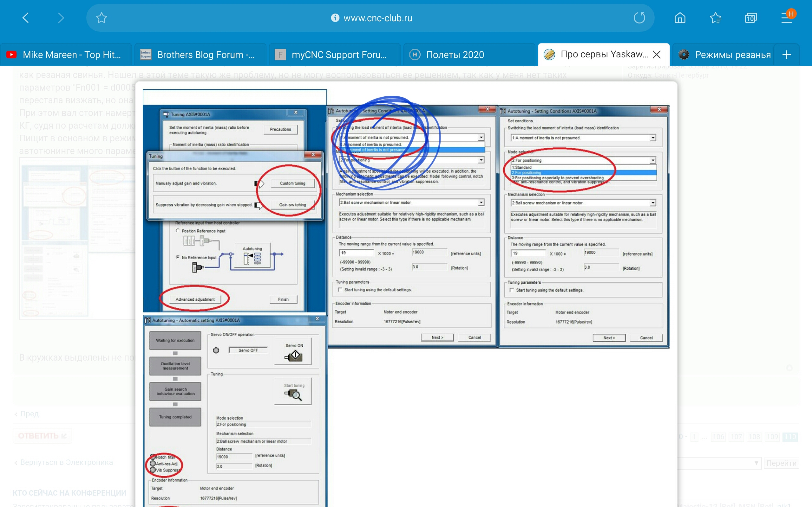The height and width of the screenshot is (507, 812).
Task: Open the browser hamburger menu
Action: 786,17
